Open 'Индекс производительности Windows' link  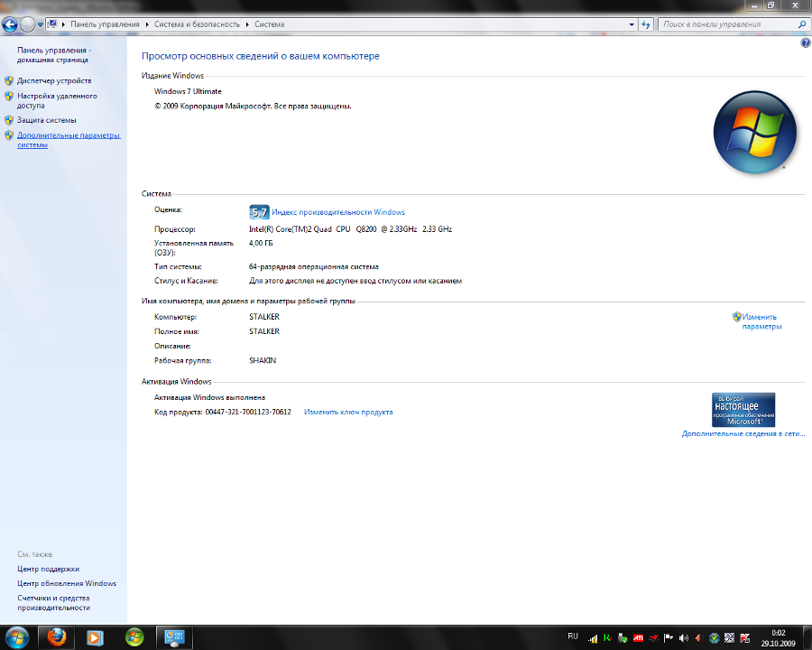coord(338,212)
